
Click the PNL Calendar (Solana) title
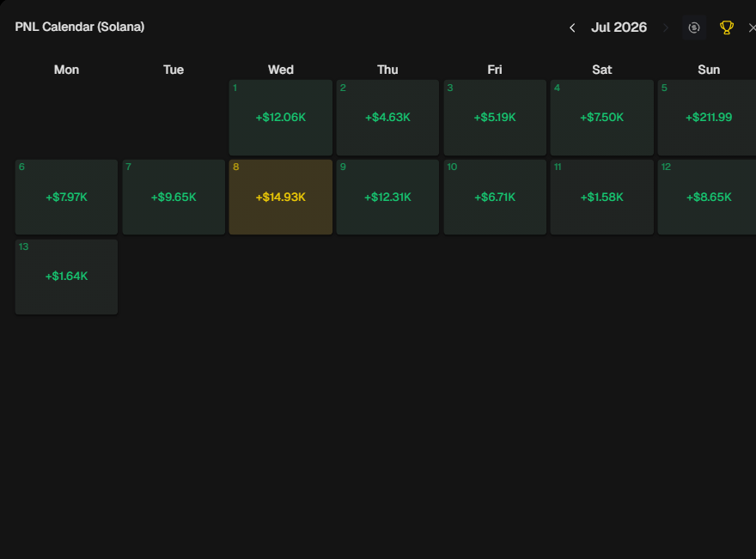(x=80, y=27)
